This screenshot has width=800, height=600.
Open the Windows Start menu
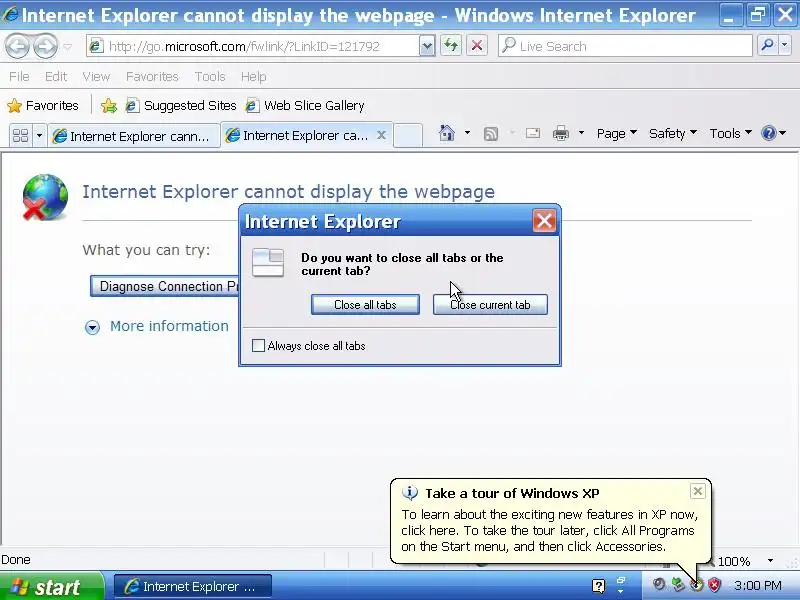click(x=52, y=587)
